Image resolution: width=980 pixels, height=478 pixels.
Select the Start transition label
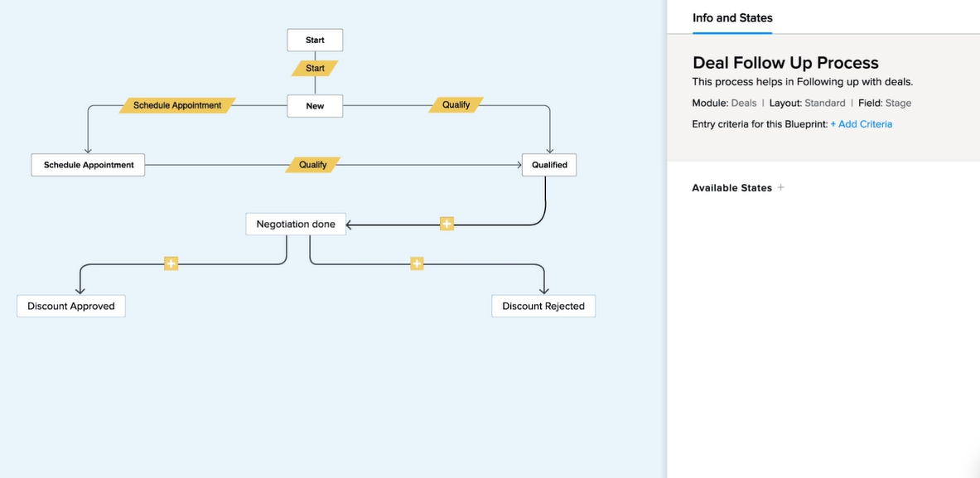[315, 68]
